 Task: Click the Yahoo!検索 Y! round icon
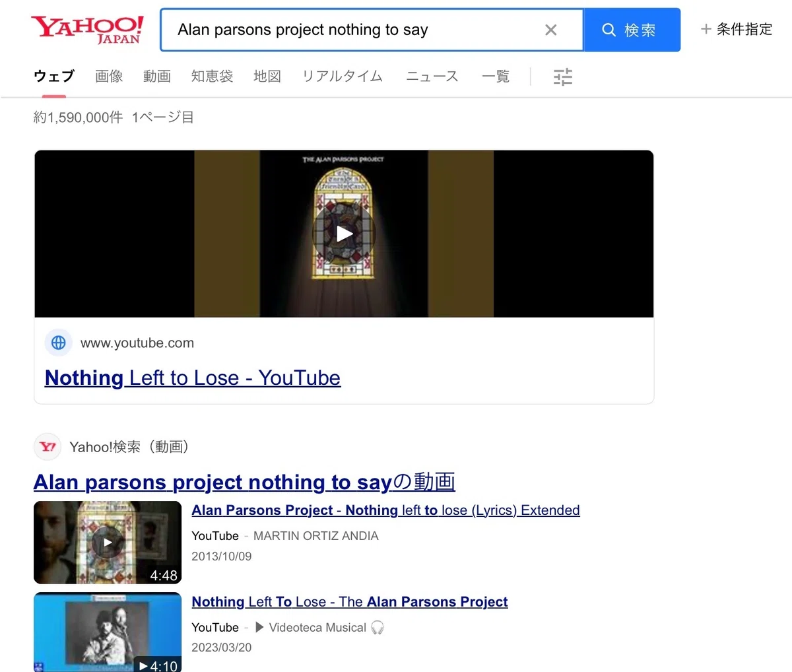[48, 447]
